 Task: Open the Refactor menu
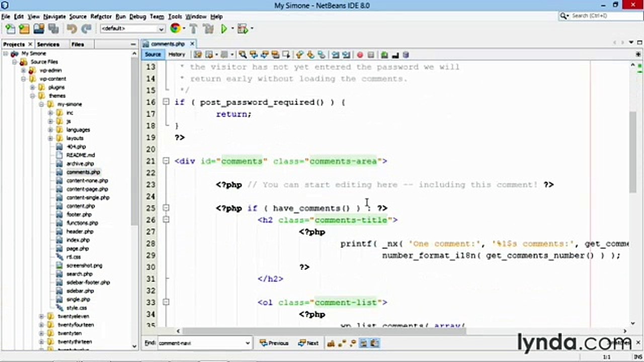(x=101, y=17)
